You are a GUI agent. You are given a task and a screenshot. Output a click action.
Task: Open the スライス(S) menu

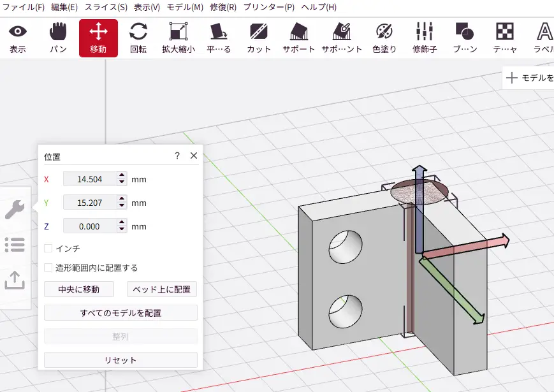point(106,7)
